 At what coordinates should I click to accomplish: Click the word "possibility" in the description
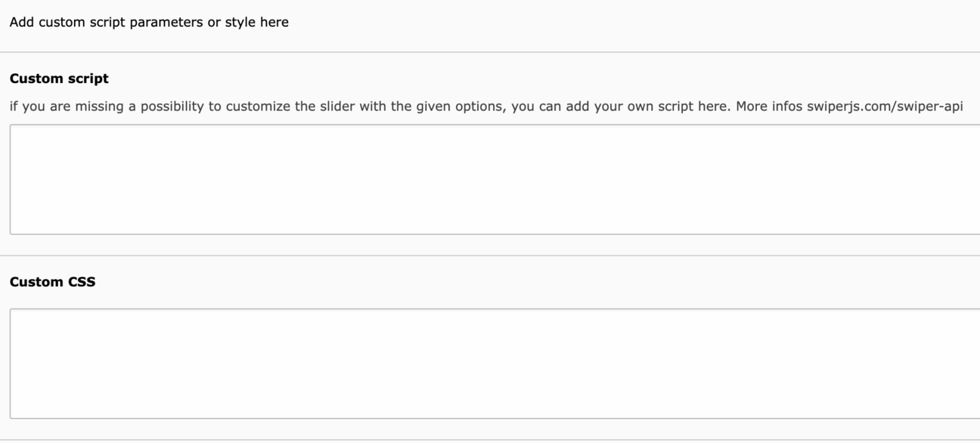172,105
